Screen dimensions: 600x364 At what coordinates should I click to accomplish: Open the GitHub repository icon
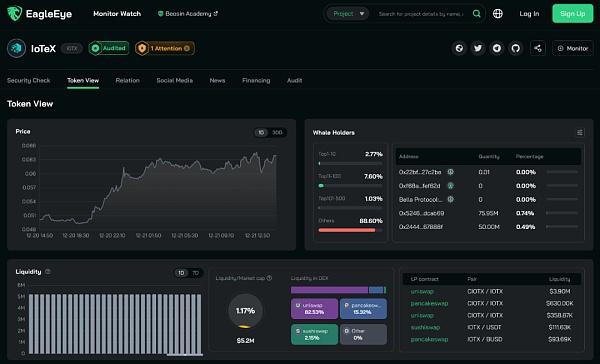tap(515, 49)
